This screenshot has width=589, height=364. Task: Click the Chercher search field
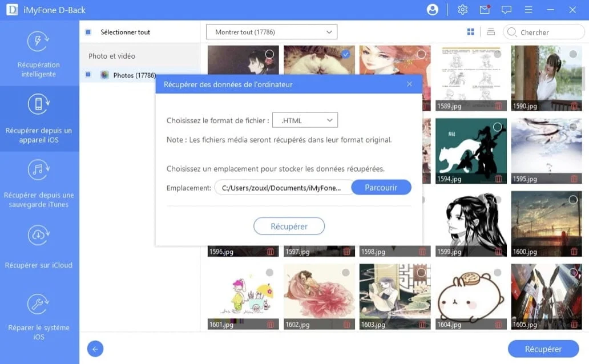pos(544,33)
